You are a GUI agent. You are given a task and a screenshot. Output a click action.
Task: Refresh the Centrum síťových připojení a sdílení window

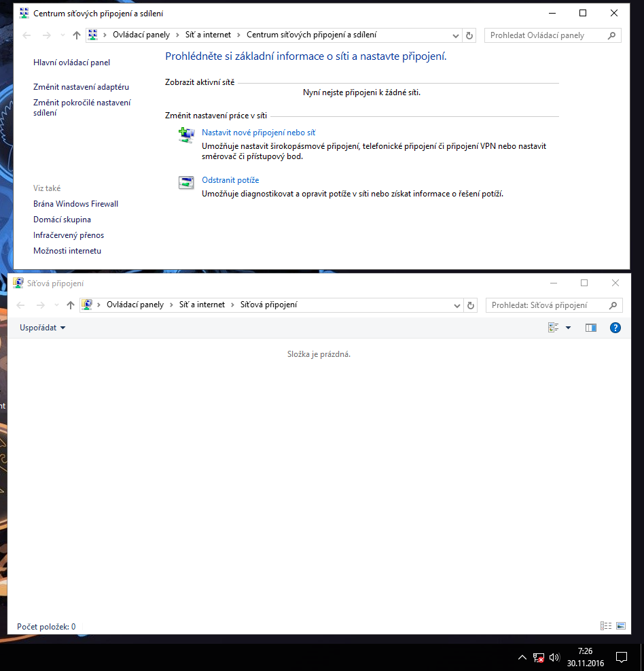click(469, 35)
